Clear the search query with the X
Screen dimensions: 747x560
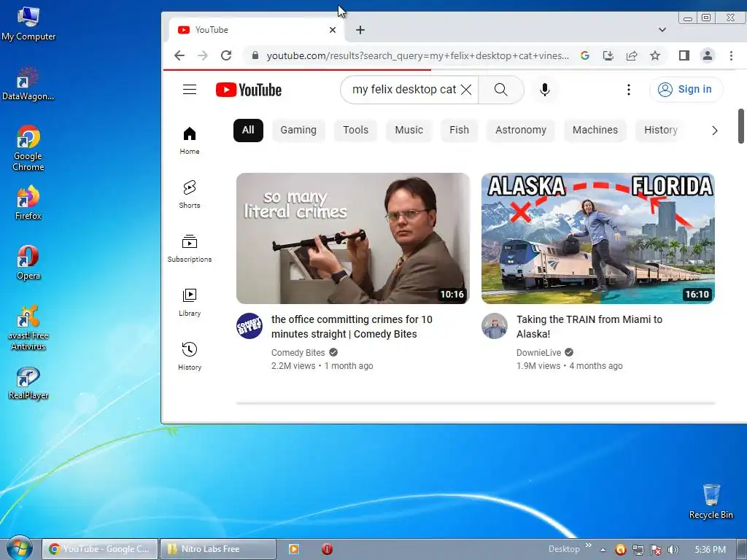pos(466,90)
